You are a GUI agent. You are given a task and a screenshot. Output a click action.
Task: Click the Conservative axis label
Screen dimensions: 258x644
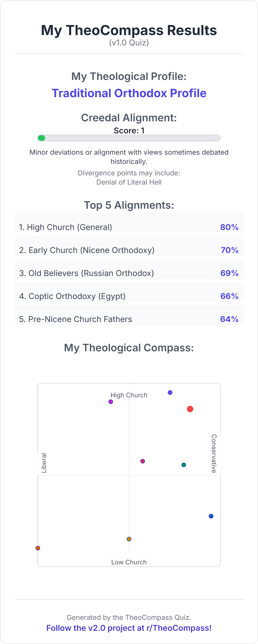(x=214, y=453)
